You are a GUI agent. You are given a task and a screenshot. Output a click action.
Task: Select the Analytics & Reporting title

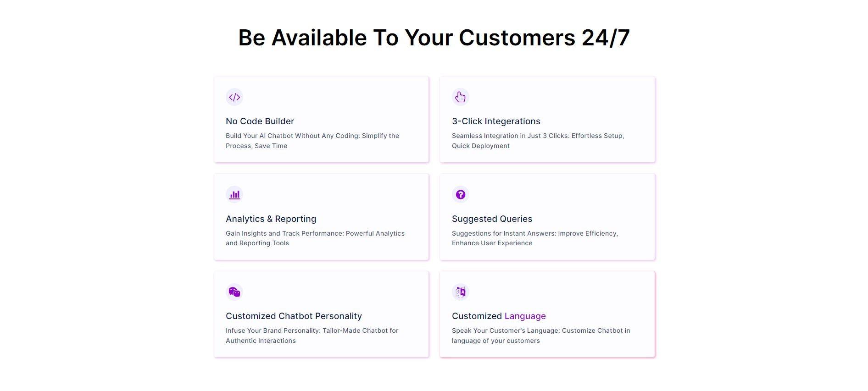click(271, 219)
